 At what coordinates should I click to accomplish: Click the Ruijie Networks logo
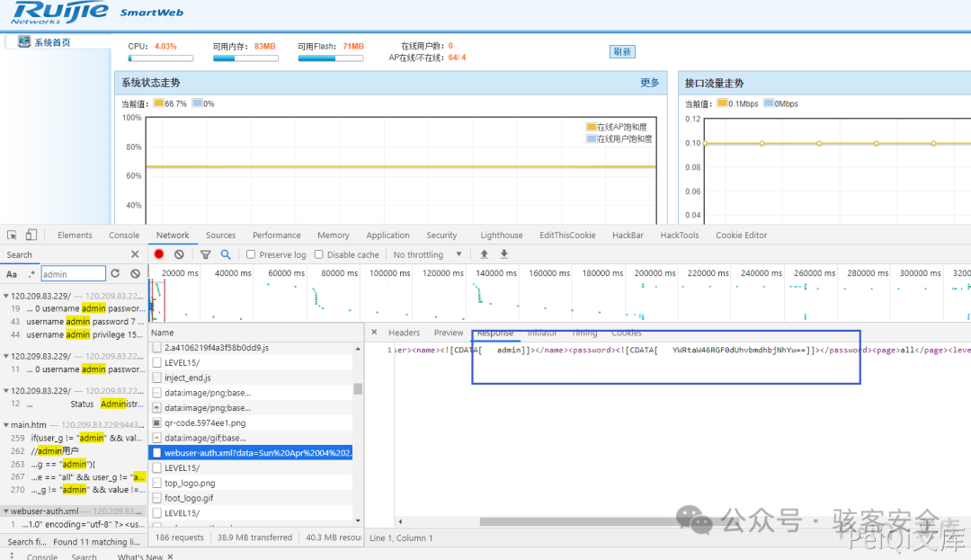pyautogui.click(x=60, y=13)
